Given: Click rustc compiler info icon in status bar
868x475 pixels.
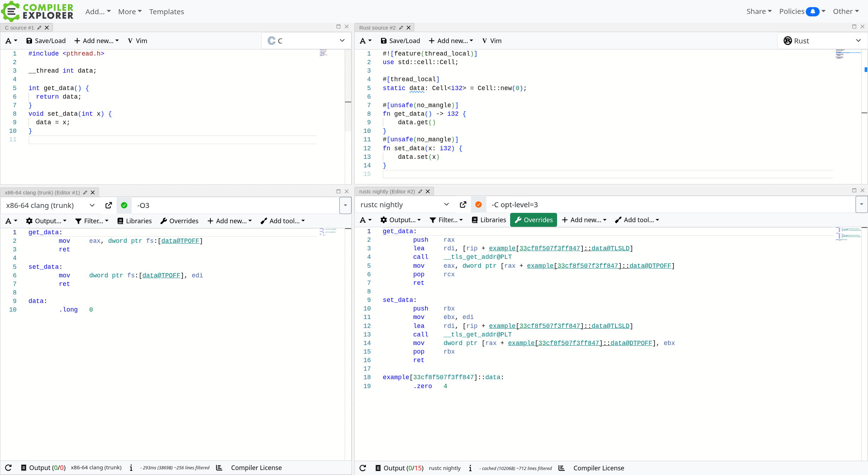Looking at the screenshot, I should 470,468.
